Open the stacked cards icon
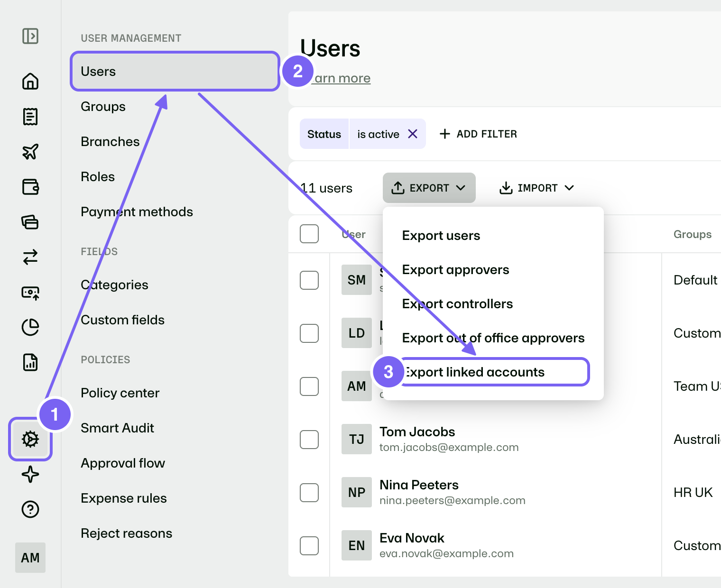The image size is (721, 588). tap(30, 222)
